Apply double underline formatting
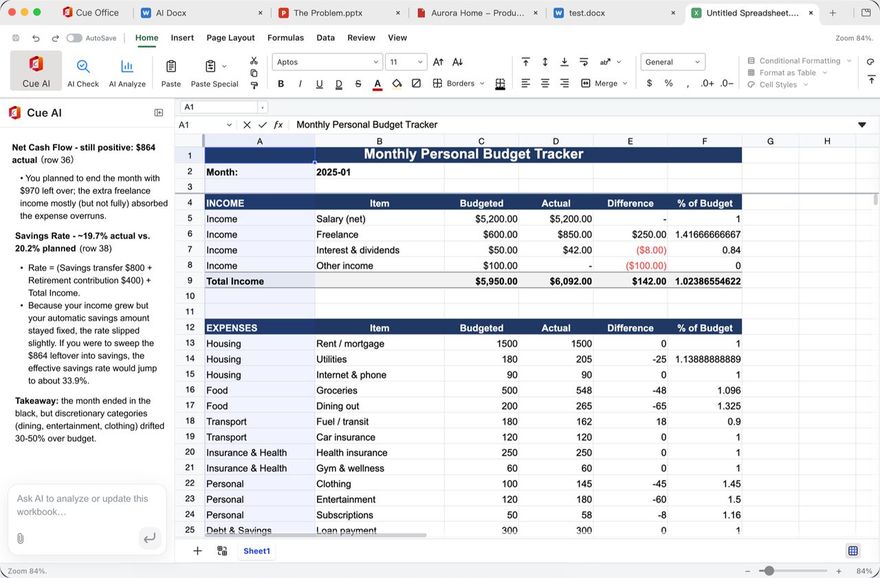 pos(338,84)
